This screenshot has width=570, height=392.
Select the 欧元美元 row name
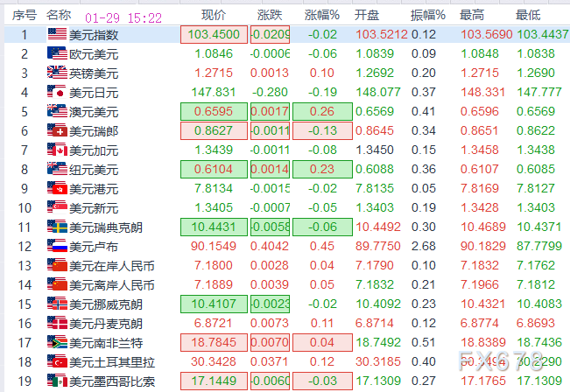[94, 54]
